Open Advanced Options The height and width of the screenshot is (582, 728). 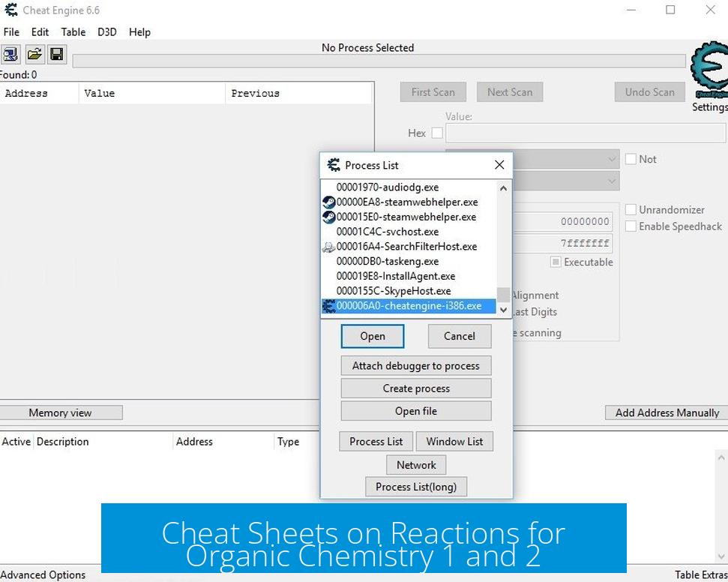[43, 575]
